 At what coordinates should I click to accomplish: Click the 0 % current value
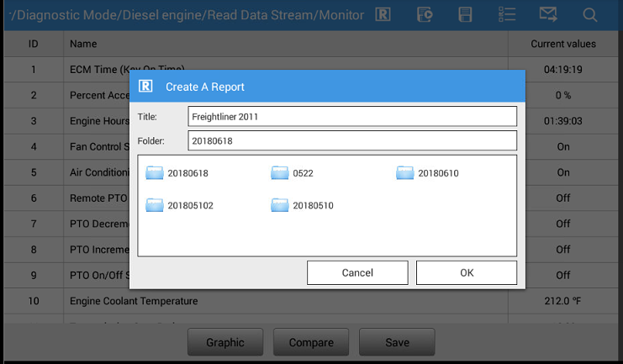click(563, 95)
